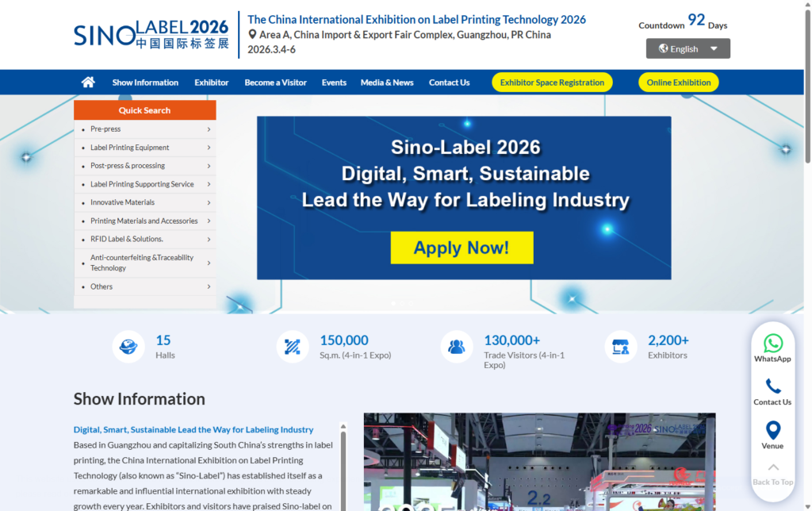
Task: Click the exhibitors booth icon beside 2,200+
Action: 621,345
